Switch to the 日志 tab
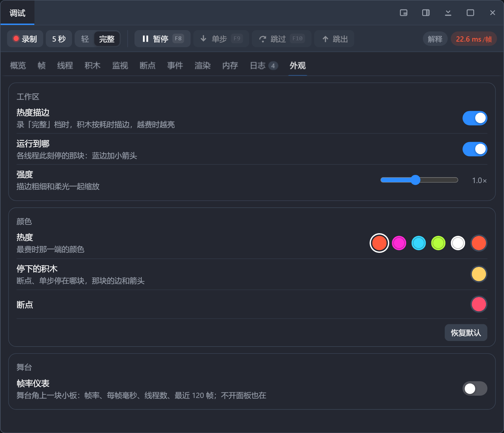 pyautogui.click(x=264, y=66)
